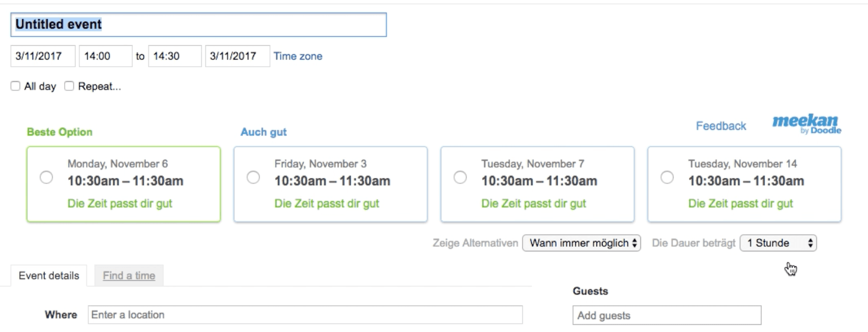
Task: Choose the Tuesday, November 7 radio option
Action: click(460, 177)
